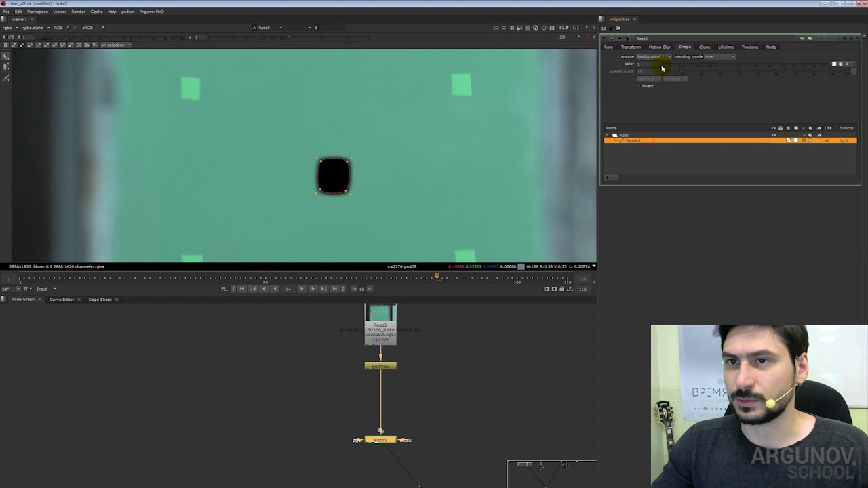Screen dimensions: 868x488
Task: Click the wrench icon in Roto5 header
Action: pyautogui.click(x=627, y=38)
